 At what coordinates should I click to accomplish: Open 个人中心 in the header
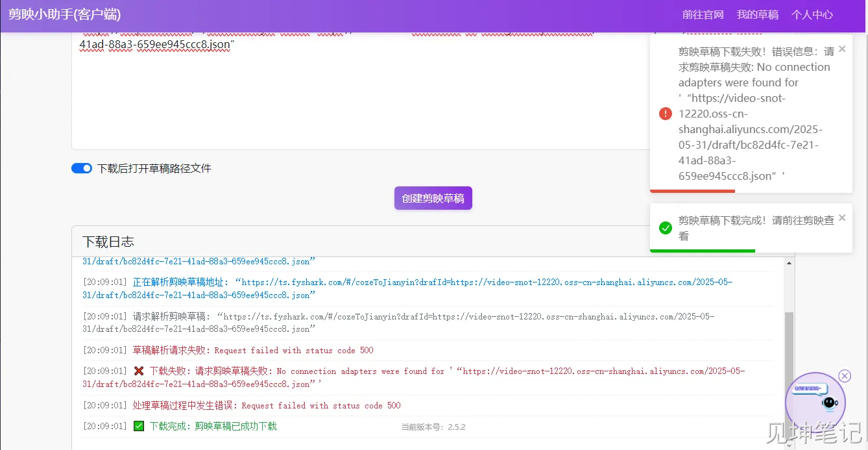(812, 15)
